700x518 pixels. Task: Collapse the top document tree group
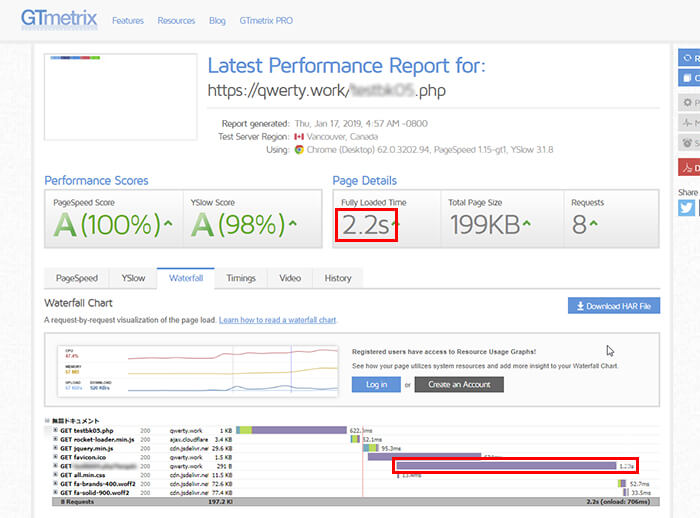pyautogui.click(x=47, y=421)
